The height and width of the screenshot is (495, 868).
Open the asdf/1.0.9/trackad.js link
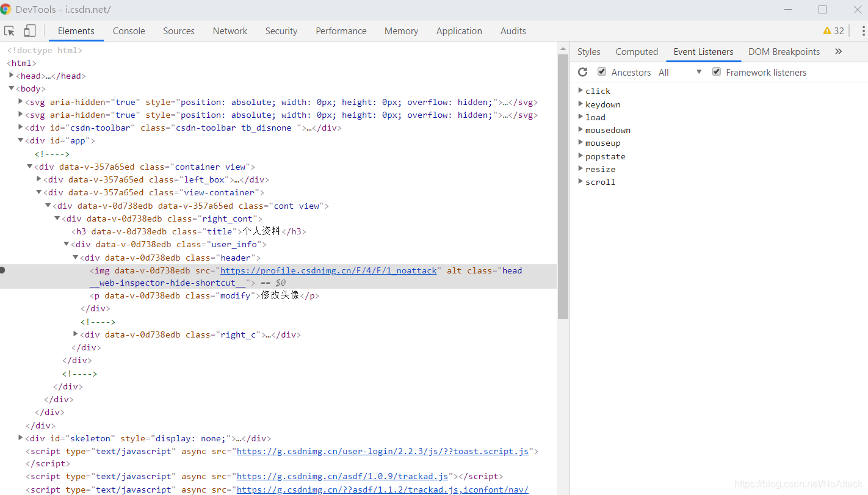342,476
